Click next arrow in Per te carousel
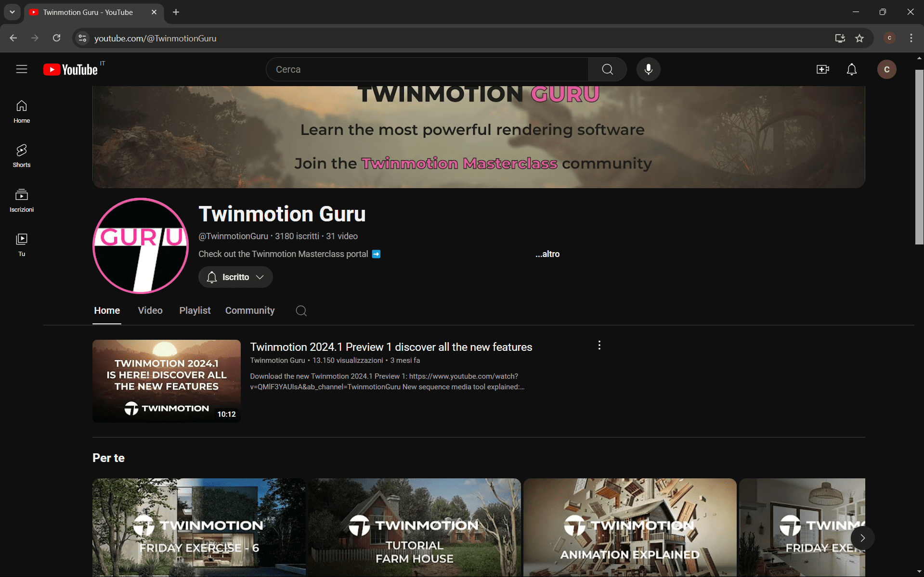Screen dimensions: 924x577 [x=862, y=538]
